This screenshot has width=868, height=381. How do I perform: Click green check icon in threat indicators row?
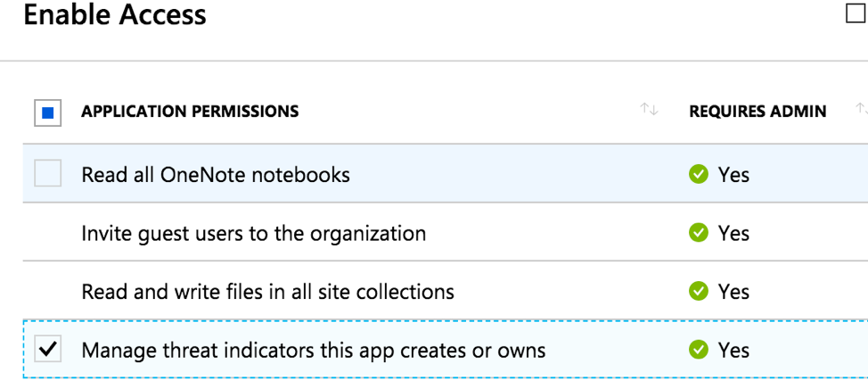click(x=699, y=350)
